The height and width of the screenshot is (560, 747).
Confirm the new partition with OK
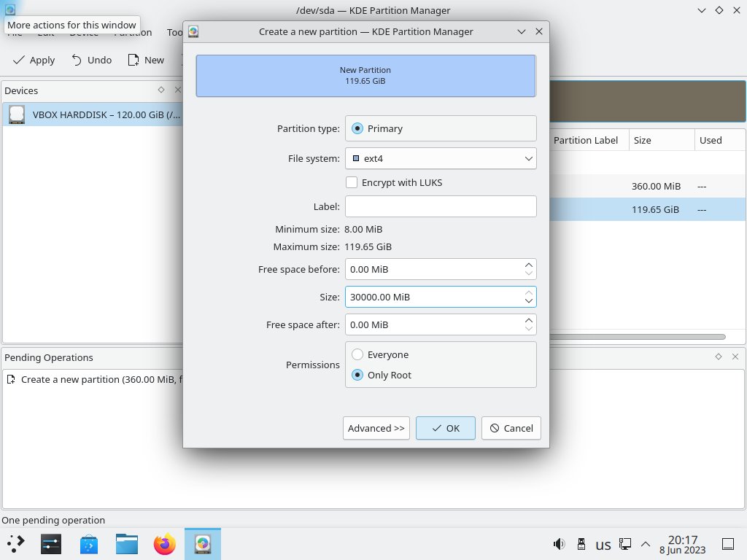(x=446, y=428)
